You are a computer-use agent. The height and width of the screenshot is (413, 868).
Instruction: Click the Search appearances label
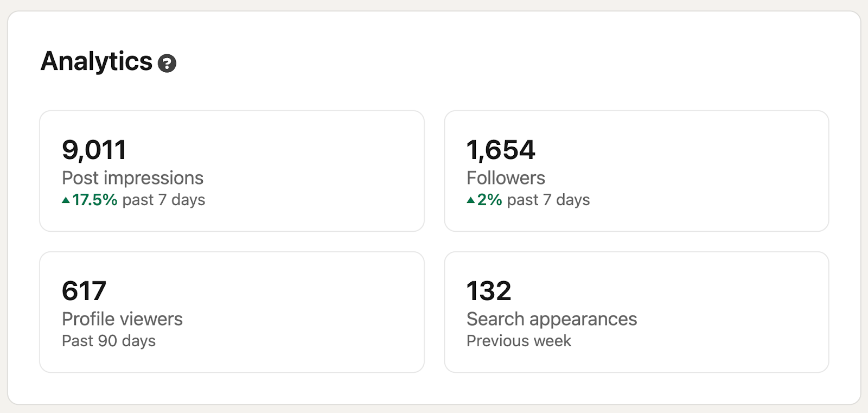(x=552, y=319)
